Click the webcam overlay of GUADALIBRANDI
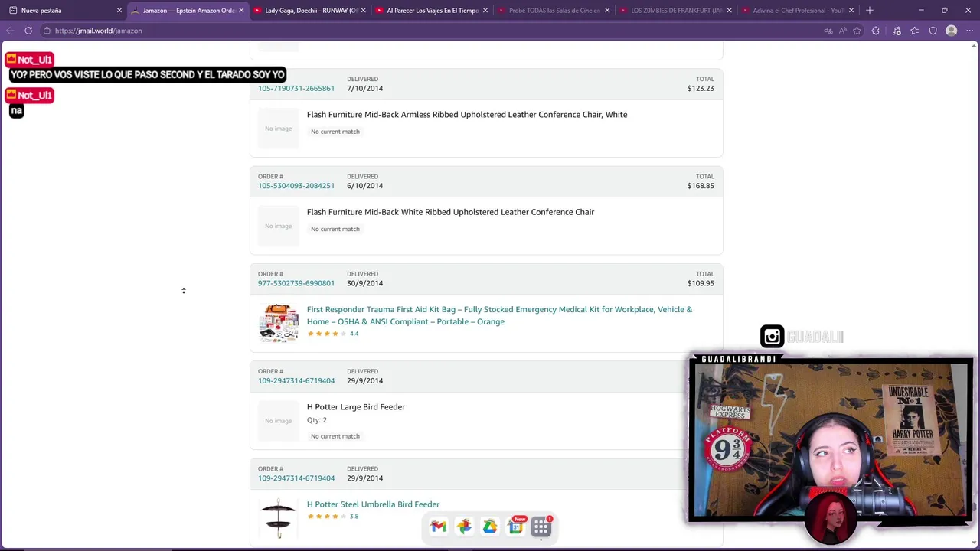This screenshot has height=551, width=980. [831, 442]
